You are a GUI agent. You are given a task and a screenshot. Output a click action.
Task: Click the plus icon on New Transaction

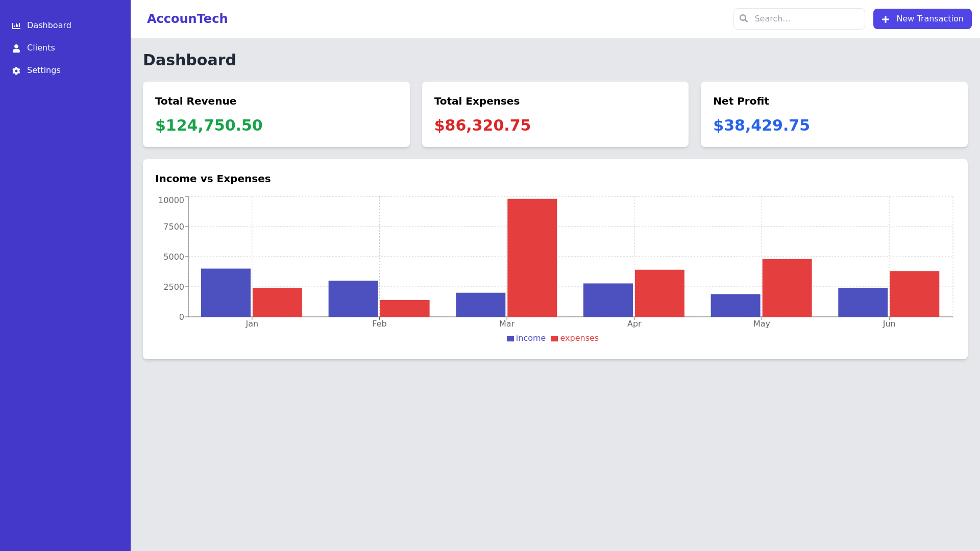(x=886, y=19)
